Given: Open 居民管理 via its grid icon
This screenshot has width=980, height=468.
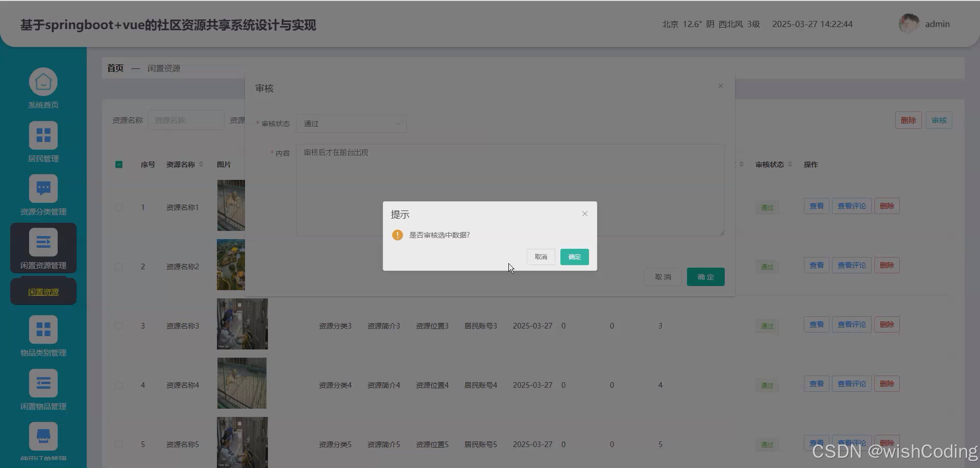Looking at the screenshot, I should tap(43, 135).
